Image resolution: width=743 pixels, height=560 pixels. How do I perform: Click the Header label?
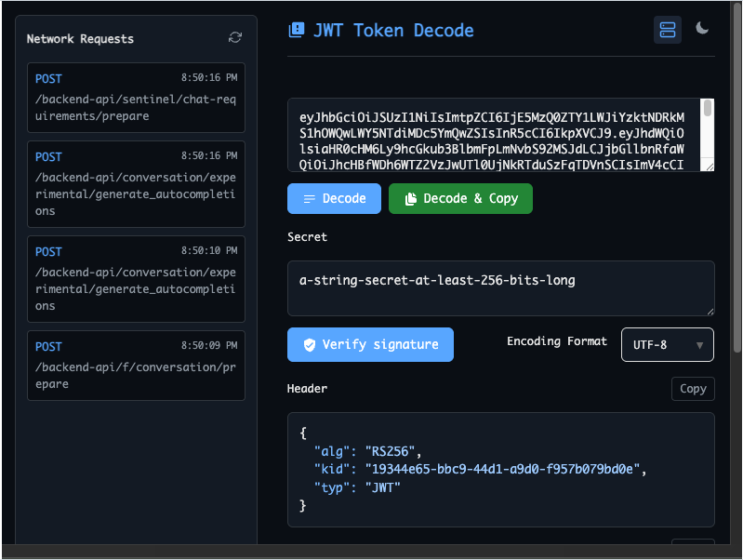(x=307, y=389)
